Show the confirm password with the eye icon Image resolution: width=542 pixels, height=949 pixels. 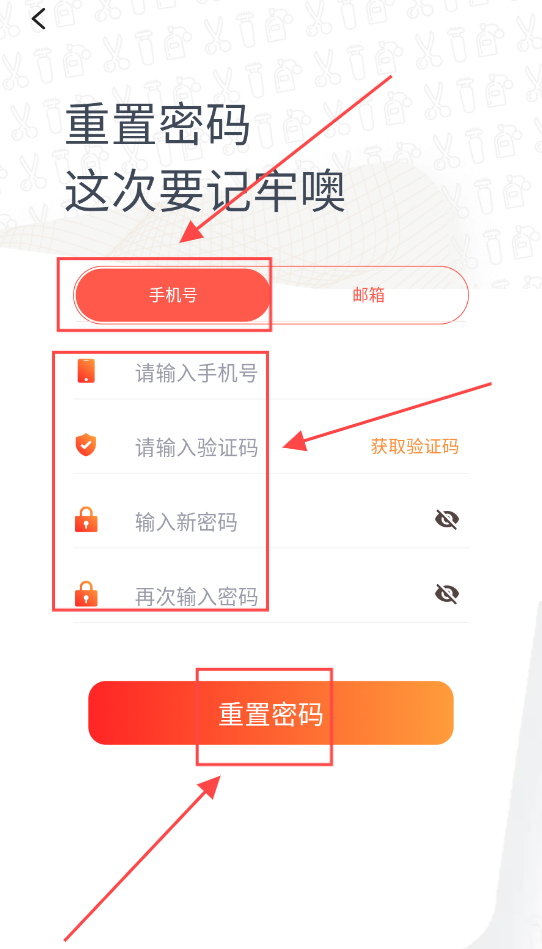tap(447, 594)
